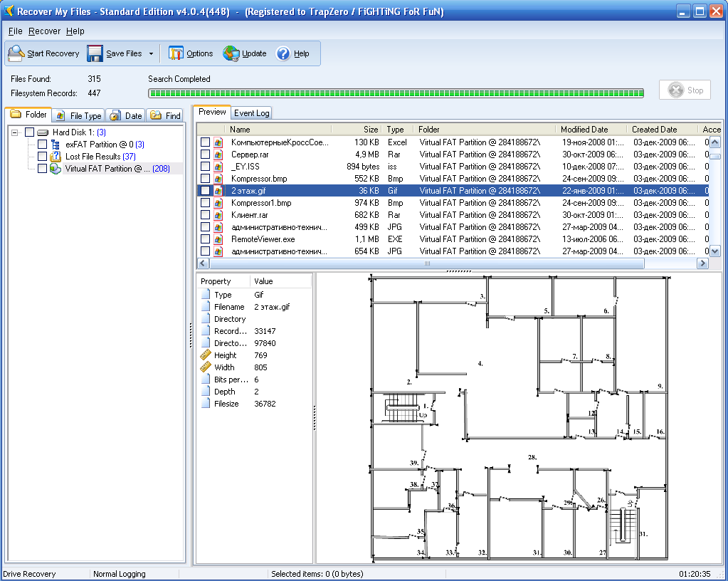Click file icon beside Клиент.rar
This screenshot has height=581, width=728.
coord(218,214)
